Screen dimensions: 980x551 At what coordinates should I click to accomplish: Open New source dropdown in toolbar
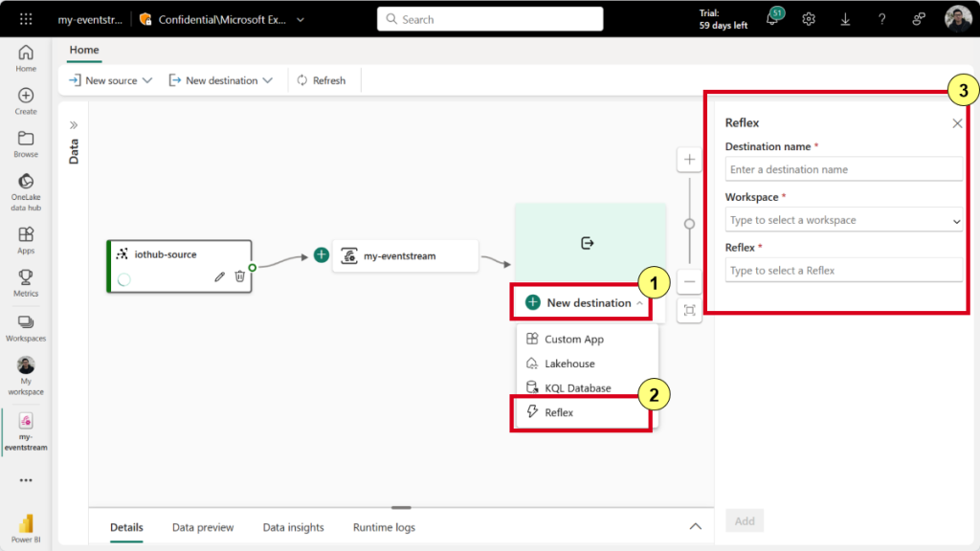pyautogui.click(x=110, y=80)
